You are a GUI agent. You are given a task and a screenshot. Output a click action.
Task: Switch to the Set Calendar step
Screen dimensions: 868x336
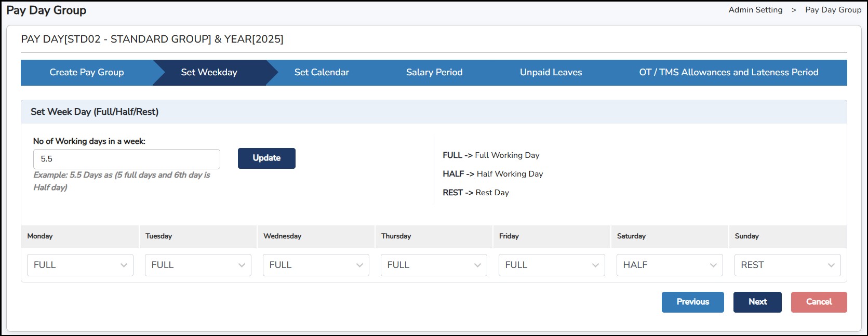(322, 72)
